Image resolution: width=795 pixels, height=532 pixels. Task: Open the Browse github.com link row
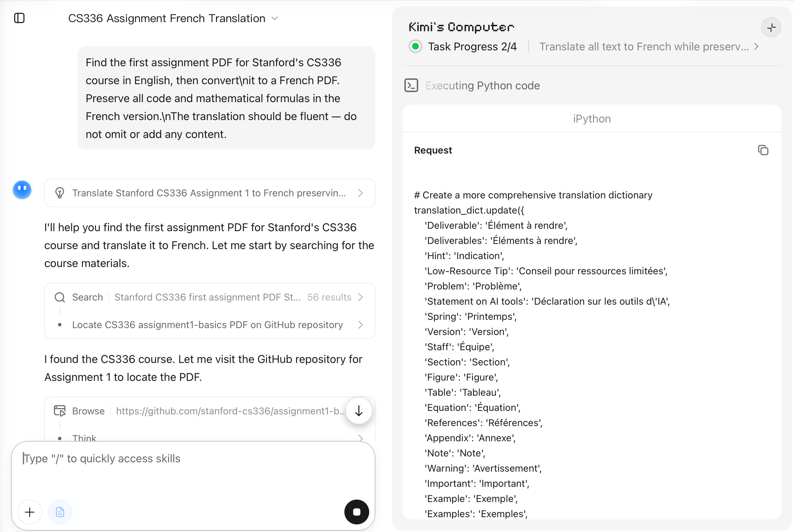pyautogui.click(x=200, y=411)
